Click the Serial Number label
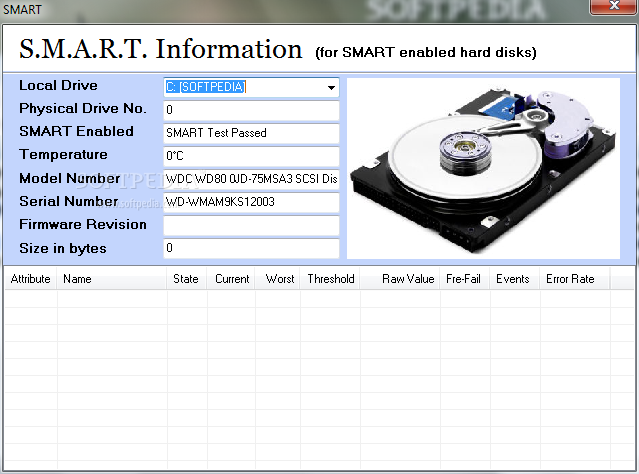The height and width of the screenshot is (474, 639). 68,201
